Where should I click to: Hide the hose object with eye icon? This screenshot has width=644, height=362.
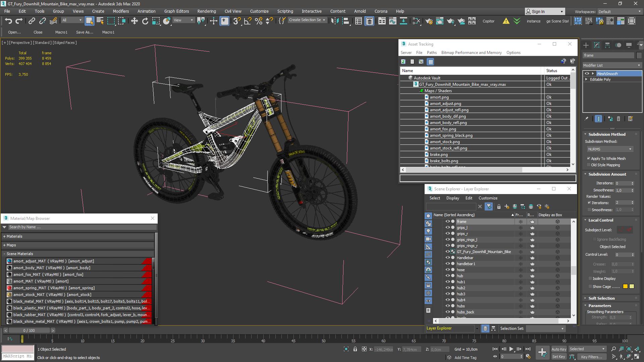pyautogui.click(x=447, y=270)
